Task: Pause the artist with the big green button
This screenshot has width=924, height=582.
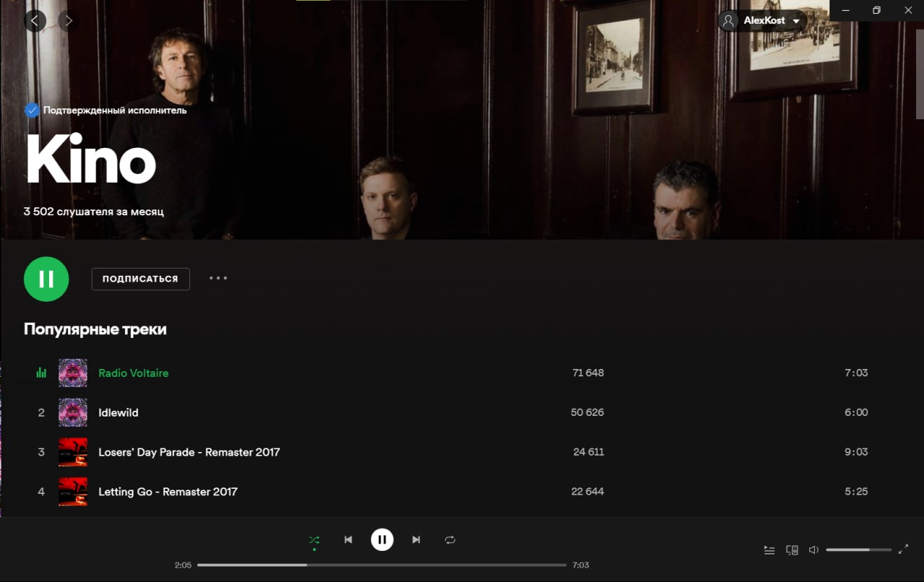Action: click(46, 279)
